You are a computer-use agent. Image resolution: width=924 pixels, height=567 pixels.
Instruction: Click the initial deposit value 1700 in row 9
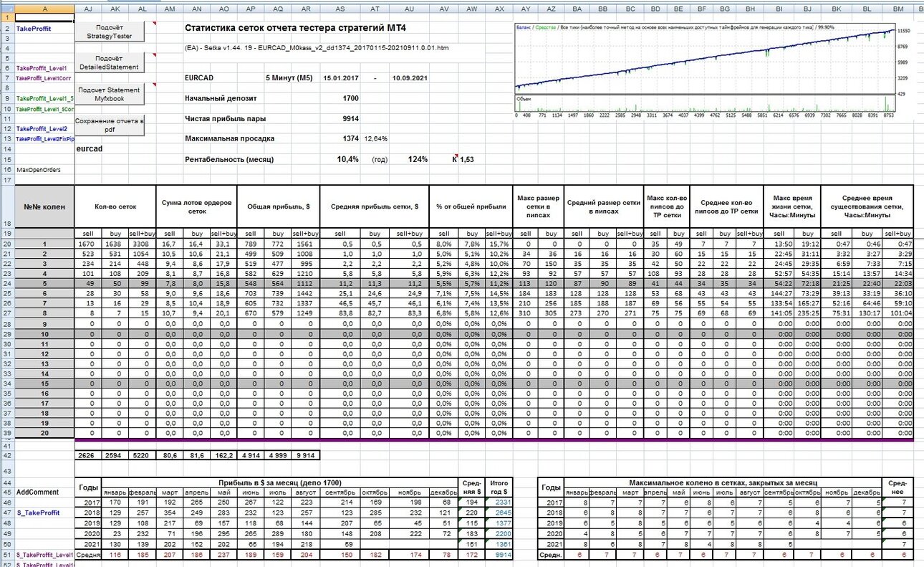pyautogui.click(x=350, y=98)
